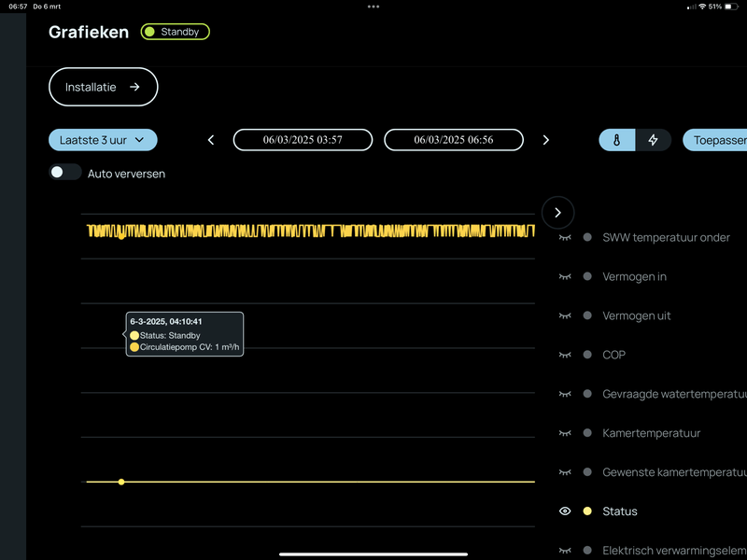Click the COP legend label
Screen dimensions: 747x560
point(613,355)
